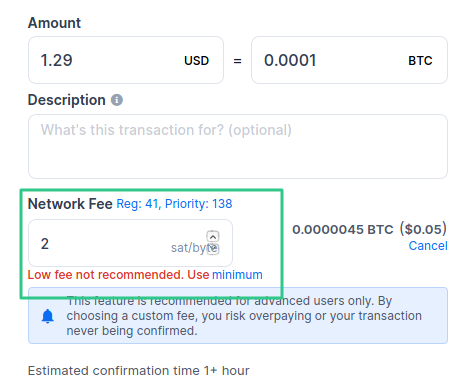Focus the transaction description text box
This screenshot has width=472, height=392.
238,146
